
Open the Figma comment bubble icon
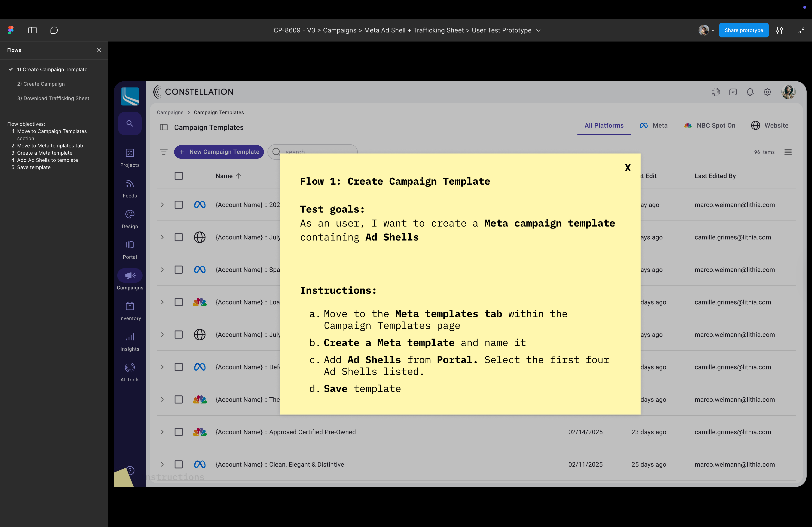pyautogui.click(x=54, y=30)
